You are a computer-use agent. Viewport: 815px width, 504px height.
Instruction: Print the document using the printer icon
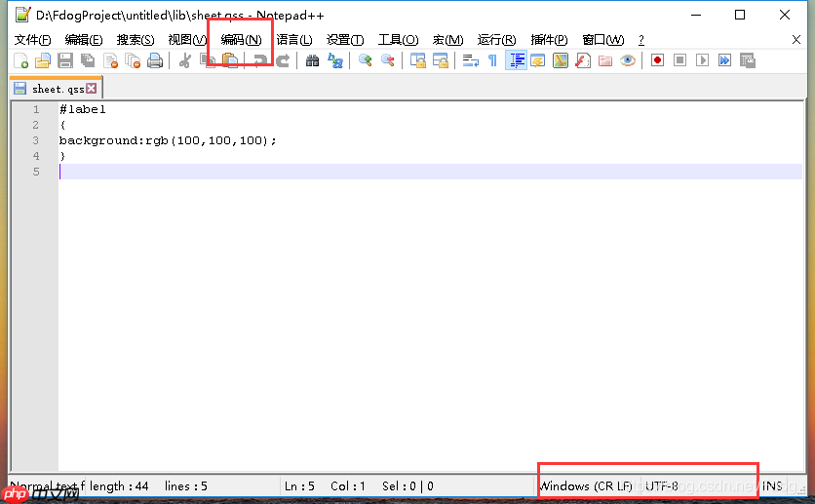155,60
